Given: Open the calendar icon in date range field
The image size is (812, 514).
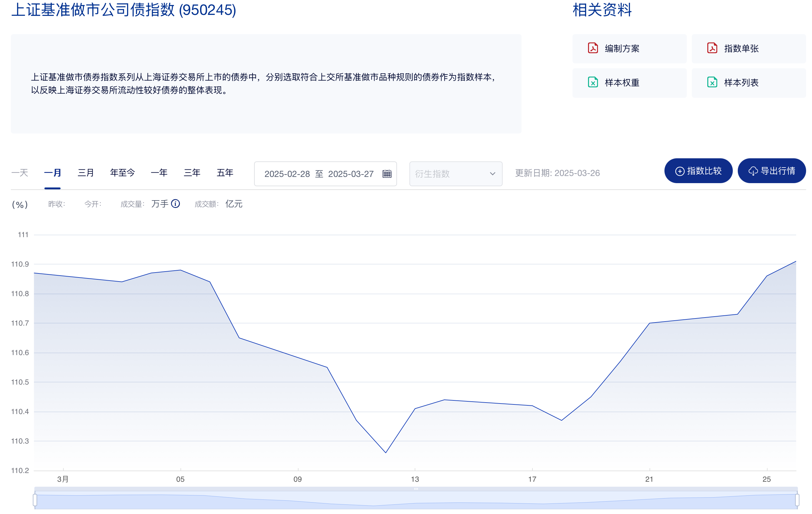Looking at the screenshot, I should tap(387, 174).
